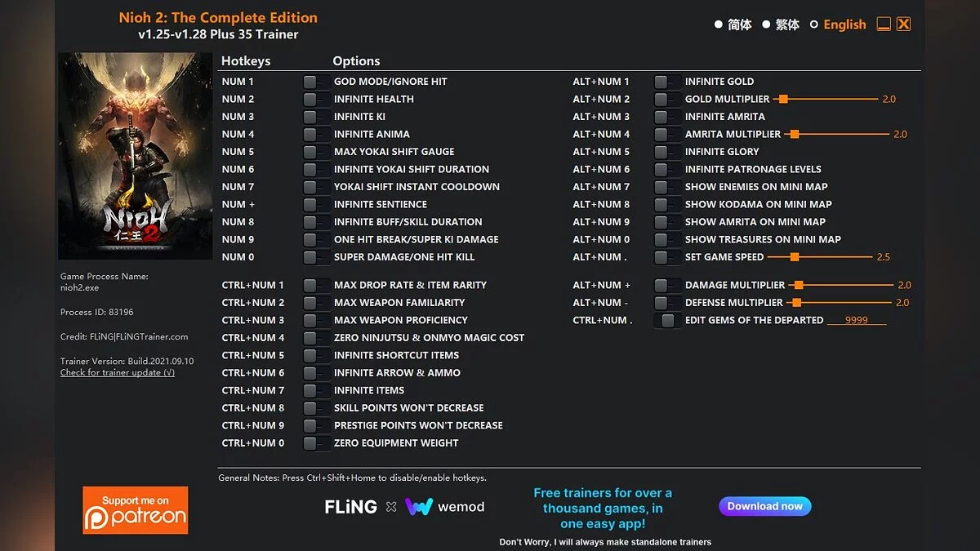Select Simplified Chinese language option
The height and width of the screenshot is (551, 980).
pyautogui.click(x=719, y=24)
